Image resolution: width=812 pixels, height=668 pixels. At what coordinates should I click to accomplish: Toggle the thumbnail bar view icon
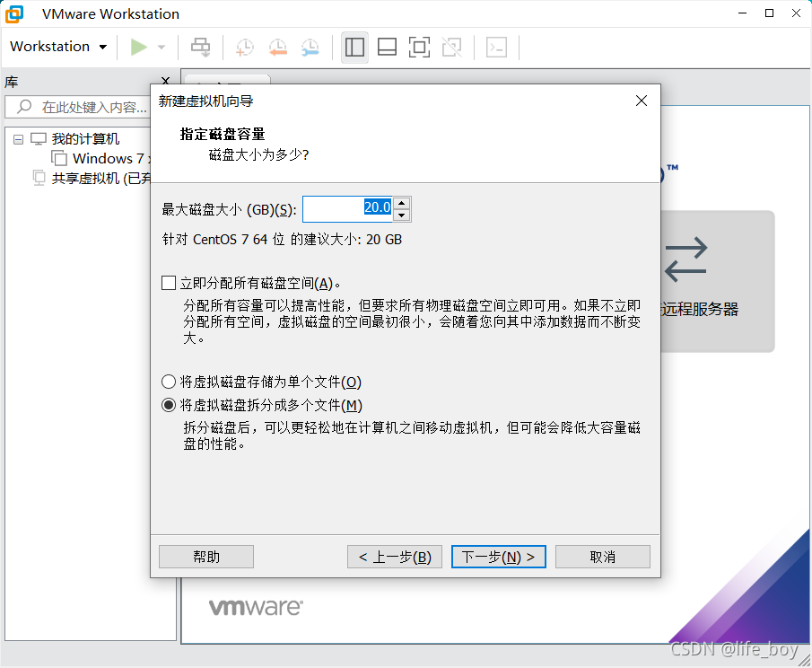coord(387,48)
